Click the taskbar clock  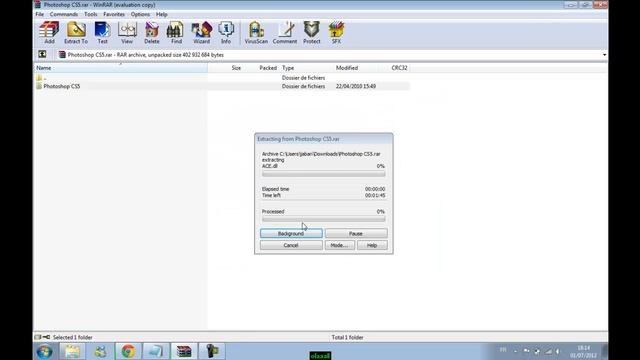pos(584,351)
